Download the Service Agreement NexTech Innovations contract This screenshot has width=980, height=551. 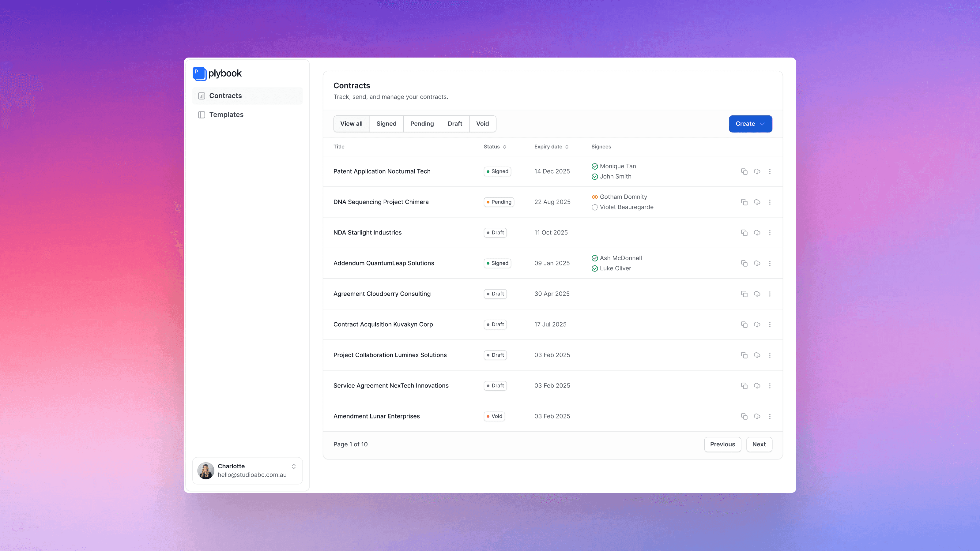[757, 386]
